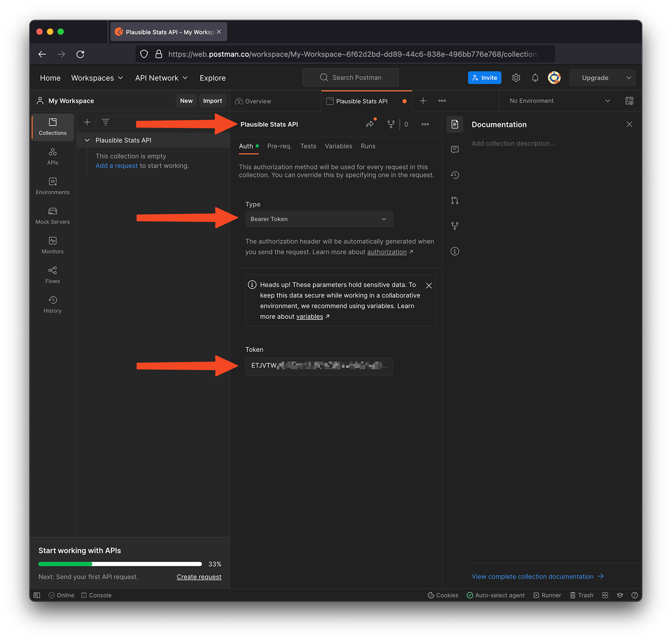Open the help icon in status bar
The height and width of the screenshot is (641, 672).
point(635,595)
